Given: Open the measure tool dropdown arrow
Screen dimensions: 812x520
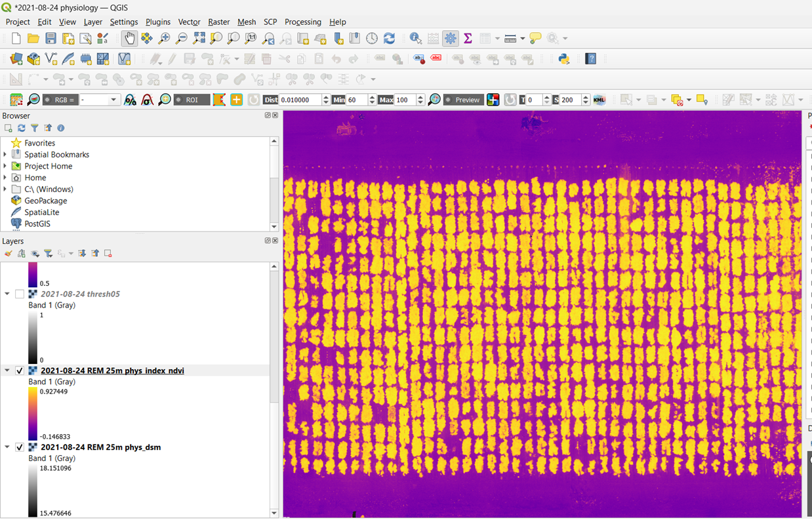Looking at the screenshot, I should (x=522, y=39).
